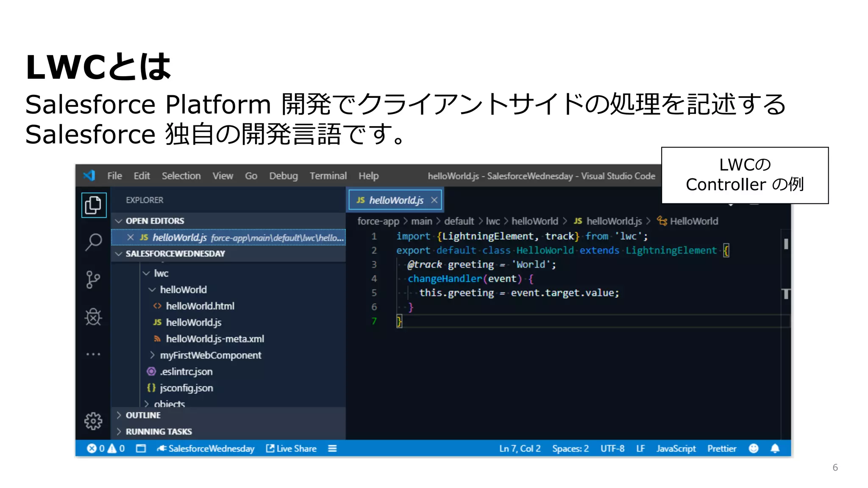
Task: Click the XML feed icon beside helloWorld.js-meta.xml
Action: coord(157,339)
